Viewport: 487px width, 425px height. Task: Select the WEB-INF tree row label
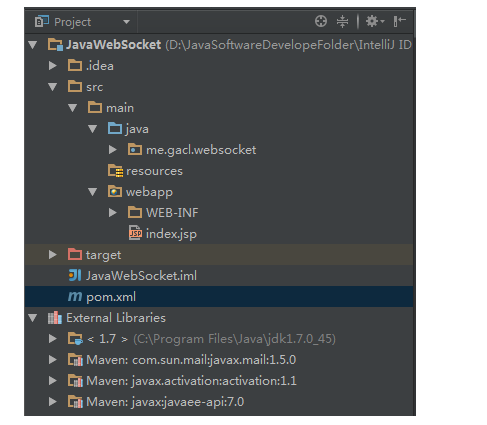(172, 213)
